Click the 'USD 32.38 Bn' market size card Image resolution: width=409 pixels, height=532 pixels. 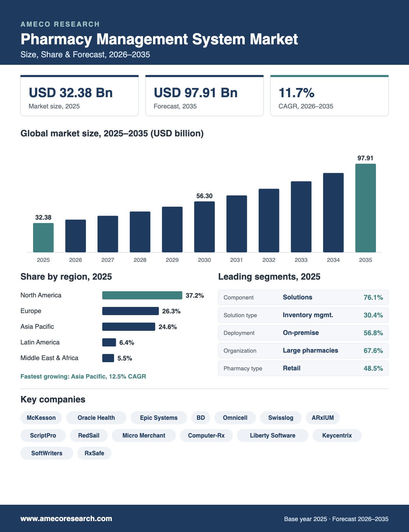pos(79,95)
